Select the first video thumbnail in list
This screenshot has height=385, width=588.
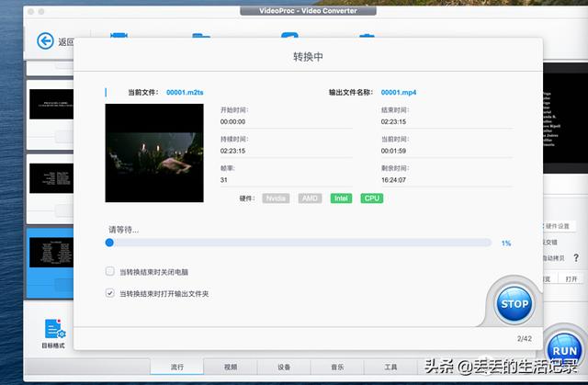coord(51,104)
